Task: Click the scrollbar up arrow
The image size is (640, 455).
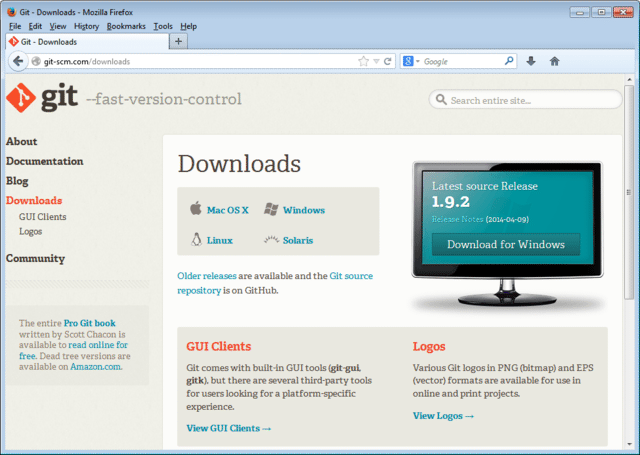Action: click(629, 80)
